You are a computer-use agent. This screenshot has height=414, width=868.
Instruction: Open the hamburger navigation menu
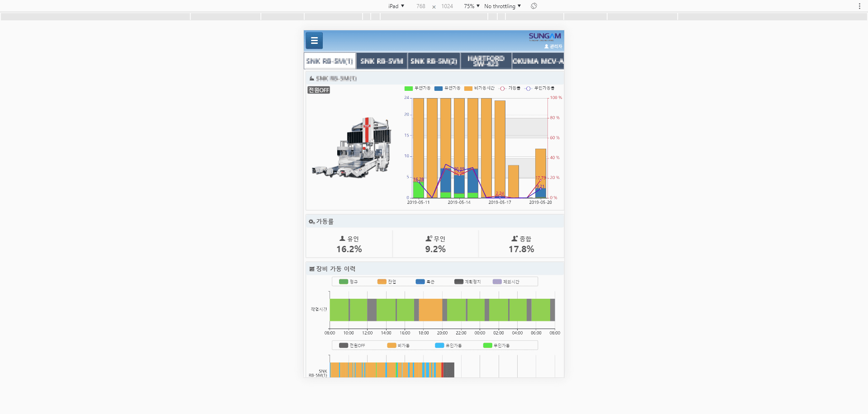[314, 40]
